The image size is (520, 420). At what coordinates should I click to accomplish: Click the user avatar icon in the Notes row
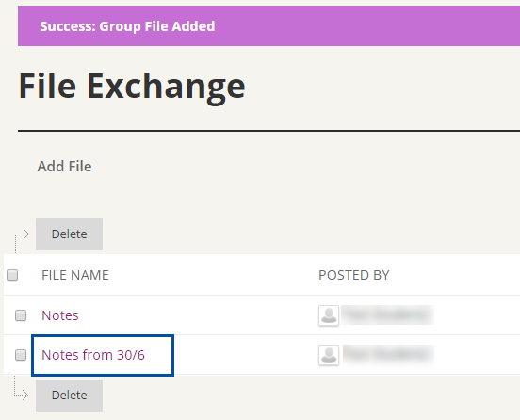pos(329,315)
